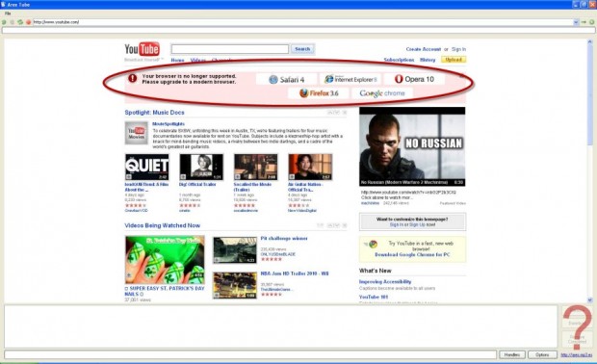597x364 pixels.
Task: Open the YouTube 101 link
Action: pyautogui.click(x=374, y=297)
